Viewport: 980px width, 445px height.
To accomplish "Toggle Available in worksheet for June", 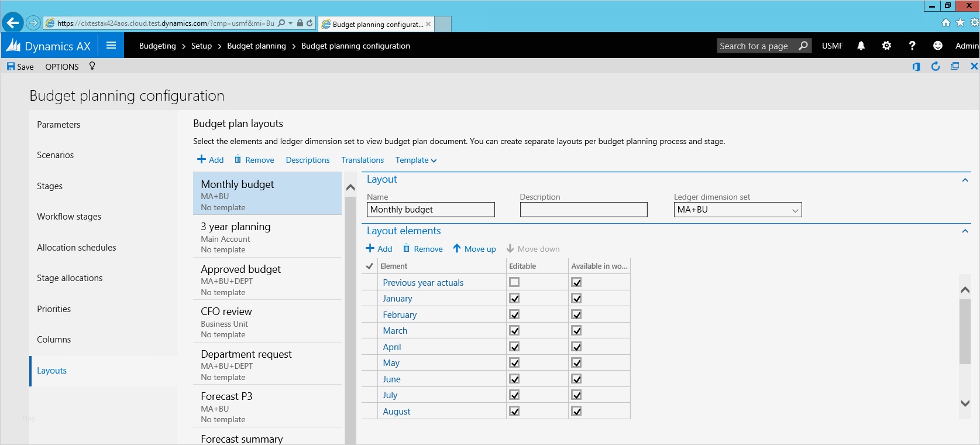I will pos(576,379).
